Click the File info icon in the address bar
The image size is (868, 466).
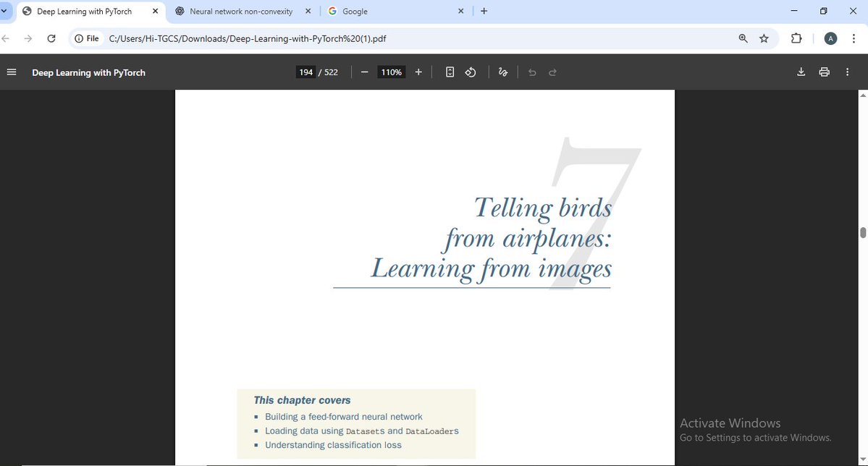pos(87,39)
